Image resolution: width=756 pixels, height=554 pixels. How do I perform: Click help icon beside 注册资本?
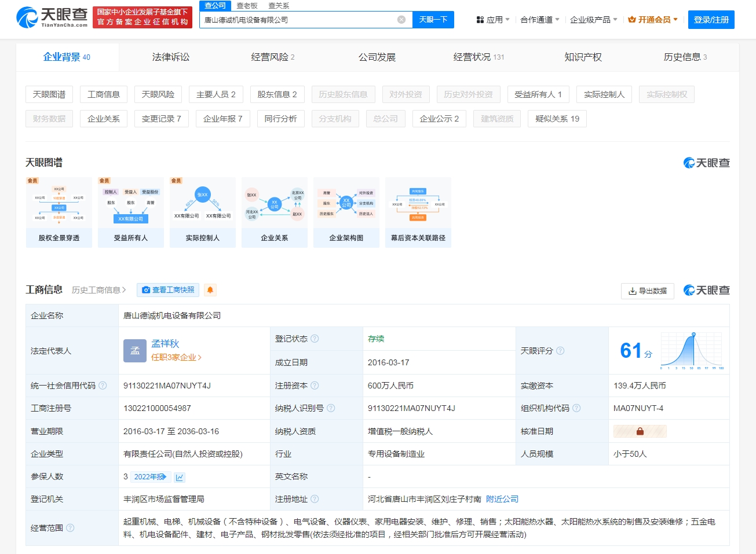point(315,386)
